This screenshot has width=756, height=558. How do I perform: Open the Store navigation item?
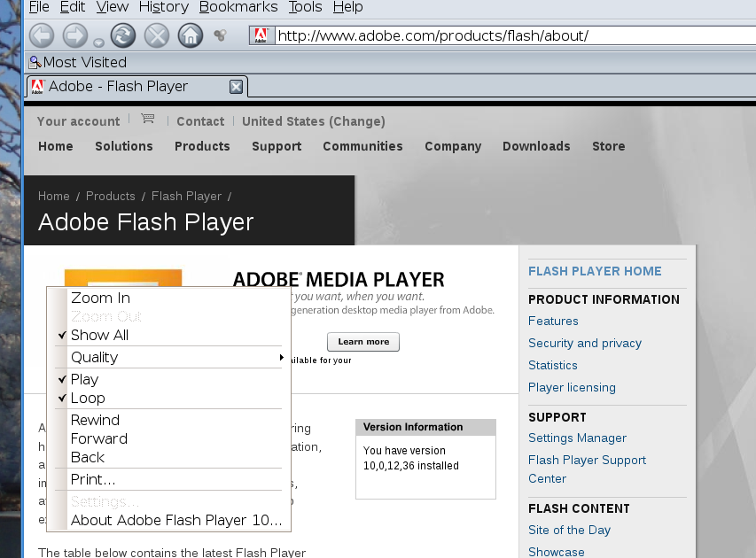click(x=609, y=146)
